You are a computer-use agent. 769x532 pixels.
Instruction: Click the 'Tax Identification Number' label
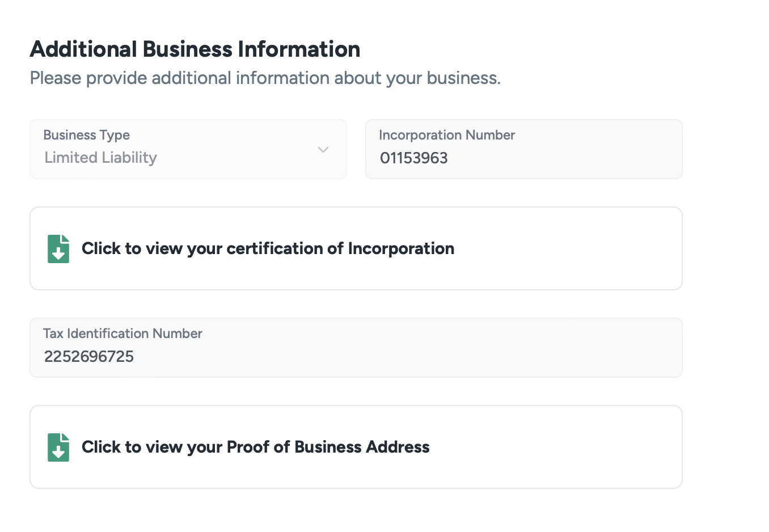pyautogui.click(x=123, y=333)
